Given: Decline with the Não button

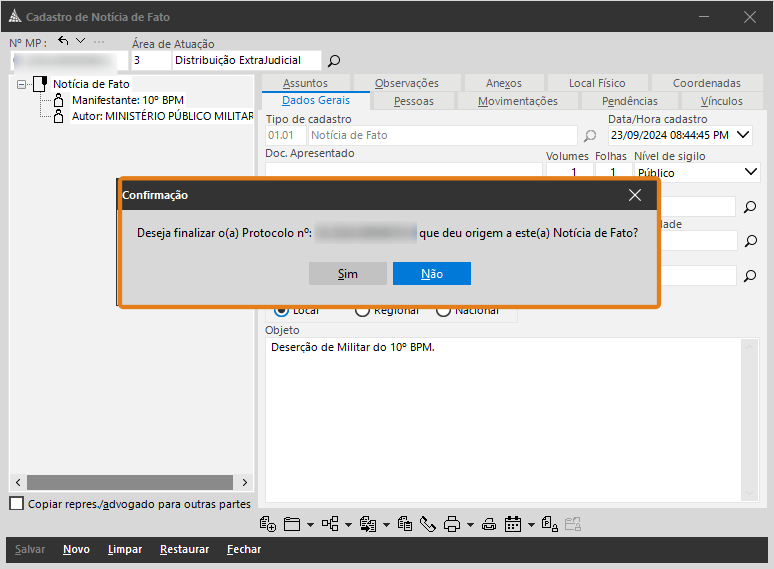Looking at the screenshot, I should [432, 274].
